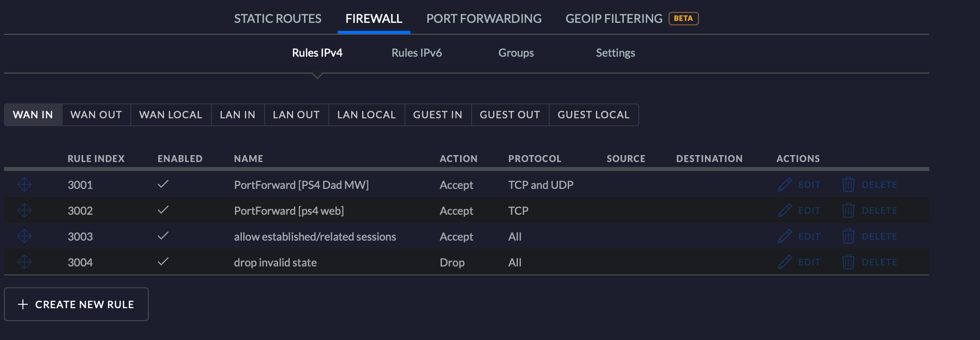This screenshot has width=980, height=340.
Task: Click DELETE for rule 3004
Action: (x=879, y=262)
